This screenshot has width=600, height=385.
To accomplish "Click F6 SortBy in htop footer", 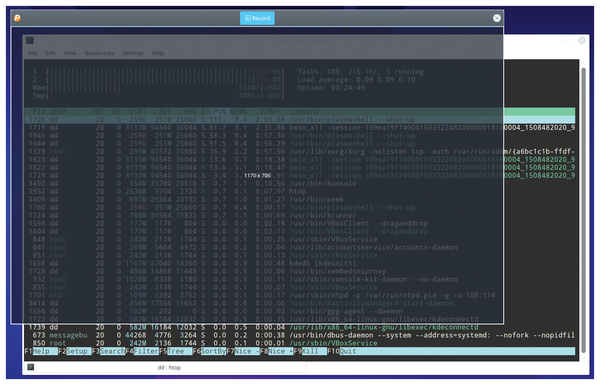I will point(209,351).
